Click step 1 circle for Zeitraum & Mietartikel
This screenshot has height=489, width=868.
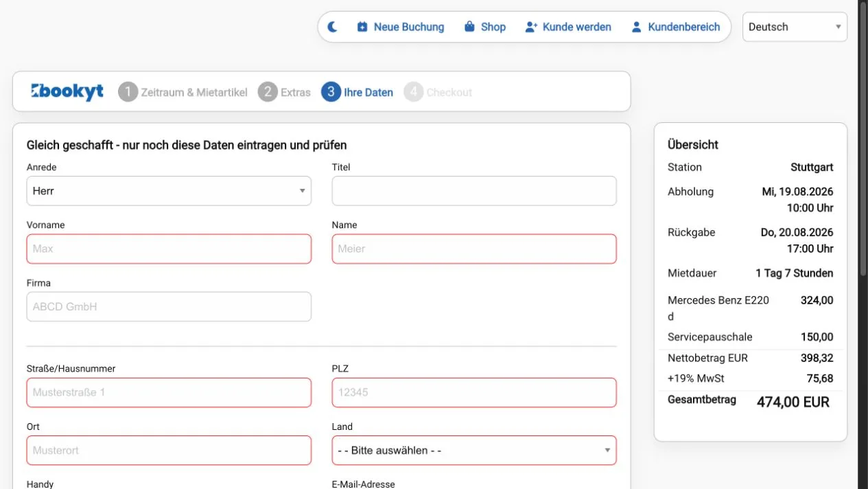coord(128,92)
